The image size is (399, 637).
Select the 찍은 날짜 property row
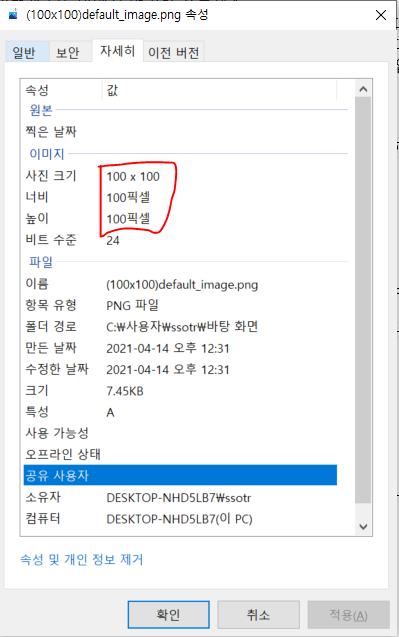coord(180,132)
